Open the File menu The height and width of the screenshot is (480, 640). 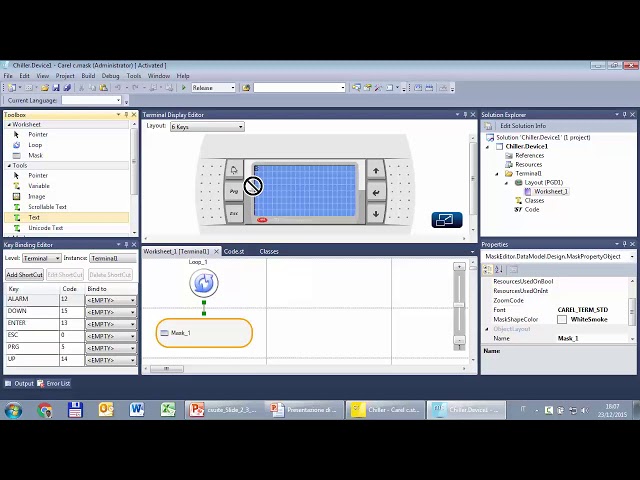8,76
